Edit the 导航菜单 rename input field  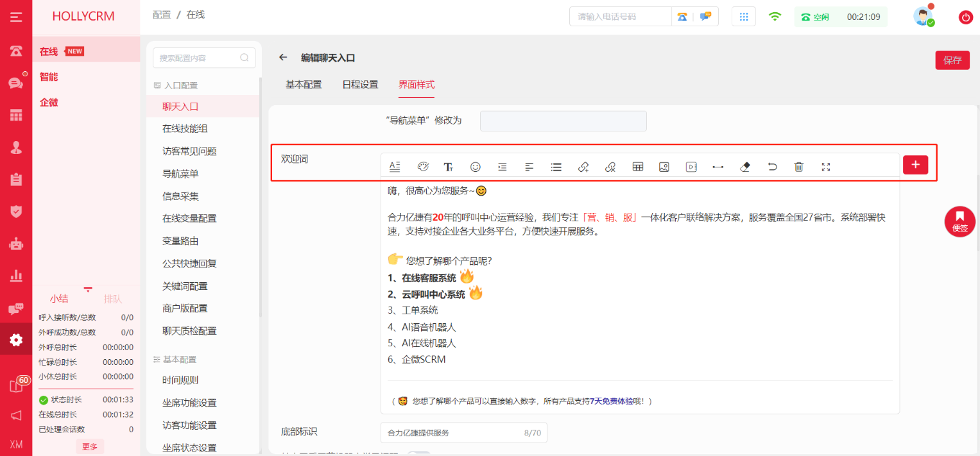tap(563, 121)
